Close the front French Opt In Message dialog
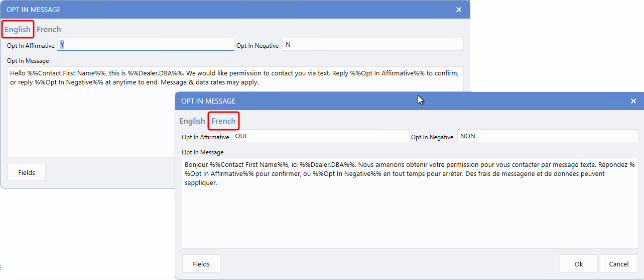Viewport: 644px width, 280px height. pyautogui.click(x=633, y=101)
